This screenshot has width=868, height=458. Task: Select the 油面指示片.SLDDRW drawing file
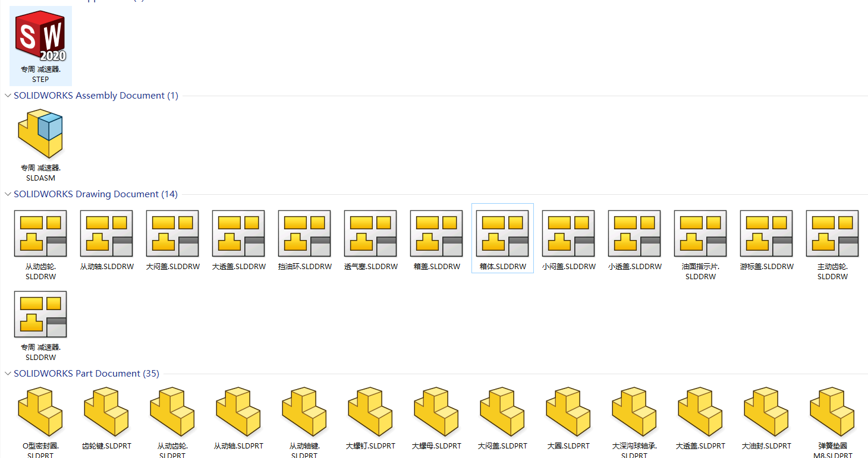click(x=700, y=245)
